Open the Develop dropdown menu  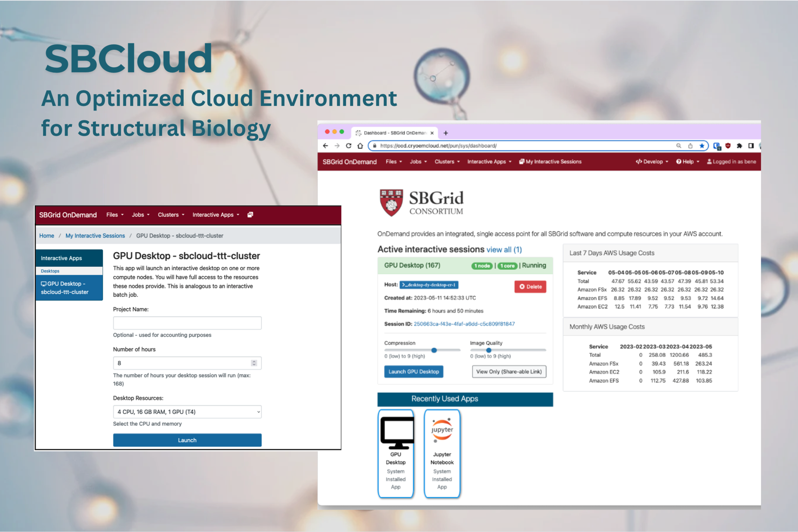(652, 162)
